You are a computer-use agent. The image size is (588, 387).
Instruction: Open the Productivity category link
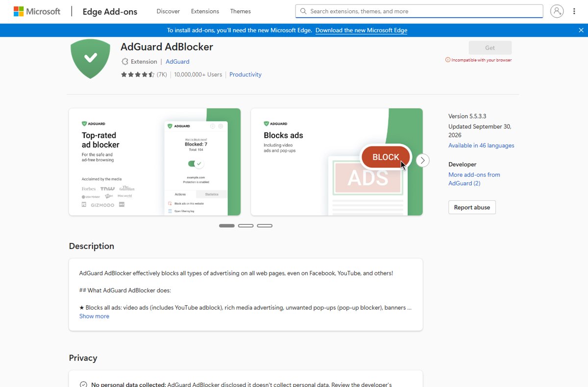tap(245, 74)
